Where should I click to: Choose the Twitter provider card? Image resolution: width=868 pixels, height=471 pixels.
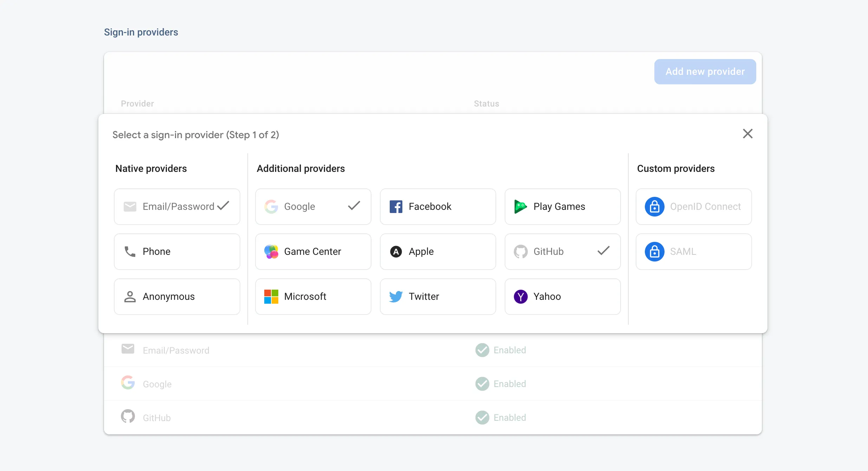(438, 297)
